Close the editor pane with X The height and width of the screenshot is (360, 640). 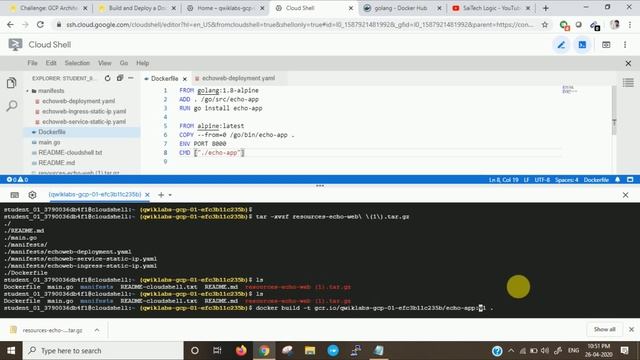pyautogui.click(x=628, y=63)
